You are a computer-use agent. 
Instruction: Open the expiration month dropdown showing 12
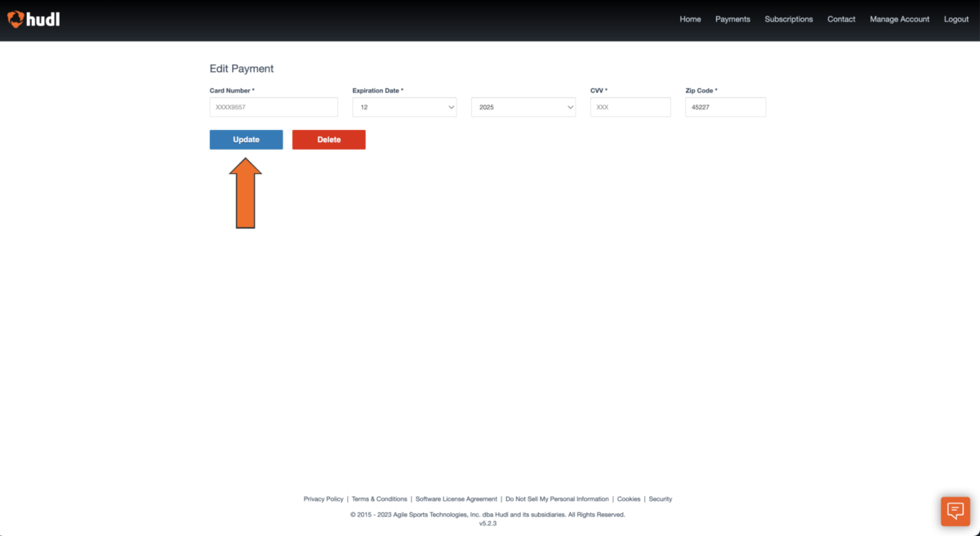tap(404, 106)
